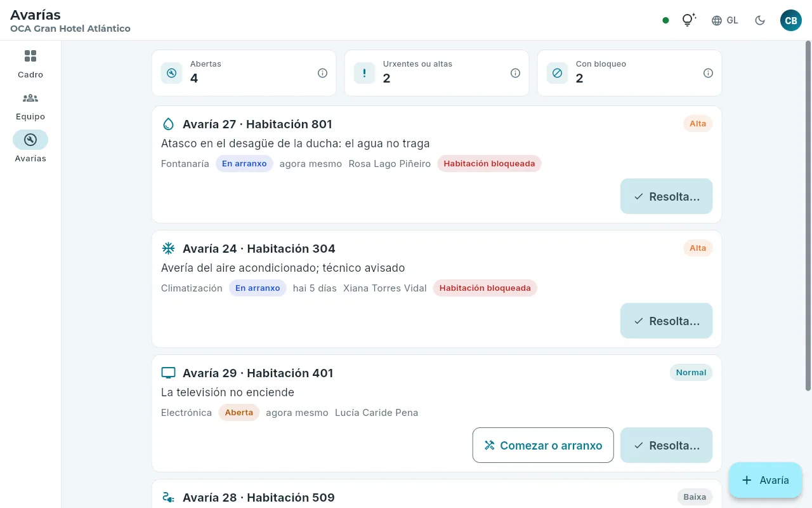The width and height of the screenshot is (812, 508).
Task: Click the television icon of Avaría 29
Action: (x=168, y=373)
